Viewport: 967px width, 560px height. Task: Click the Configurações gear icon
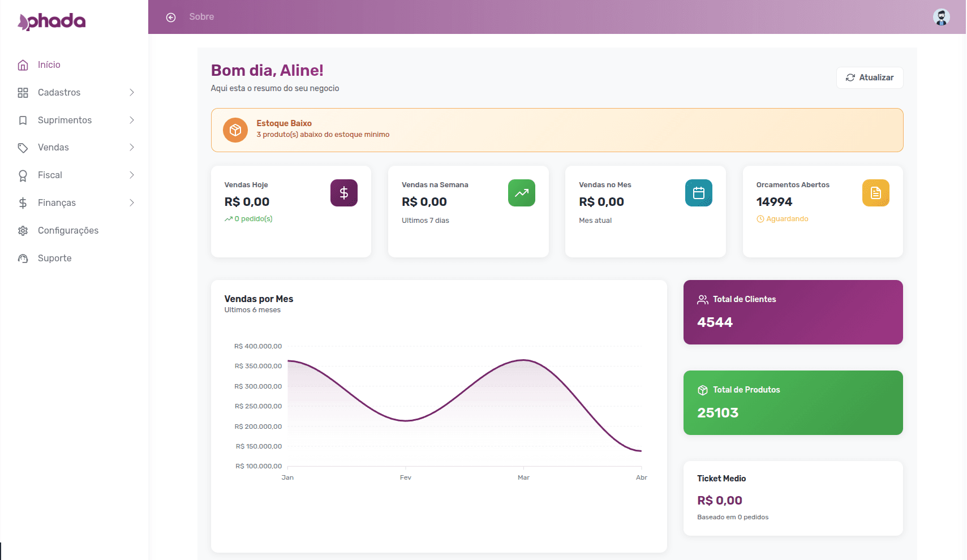coord(23,231)
